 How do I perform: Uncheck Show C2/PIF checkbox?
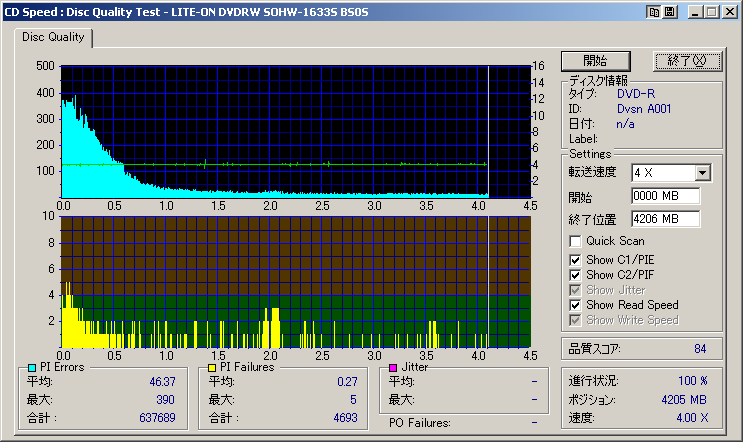(x=575, y=275)
